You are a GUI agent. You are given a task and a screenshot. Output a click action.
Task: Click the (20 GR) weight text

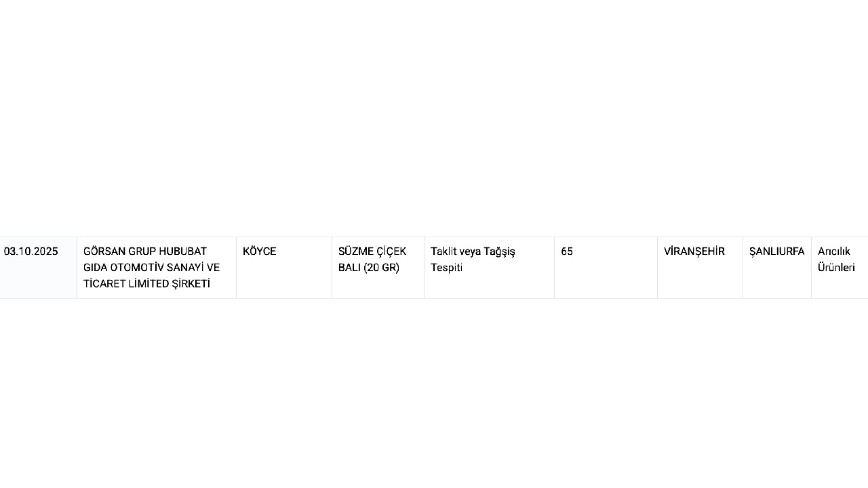click(381, 268)
